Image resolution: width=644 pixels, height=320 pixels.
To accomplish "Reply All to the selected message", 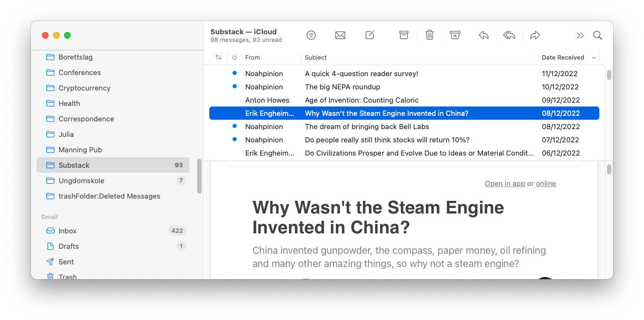I will [x=509, y=35].
